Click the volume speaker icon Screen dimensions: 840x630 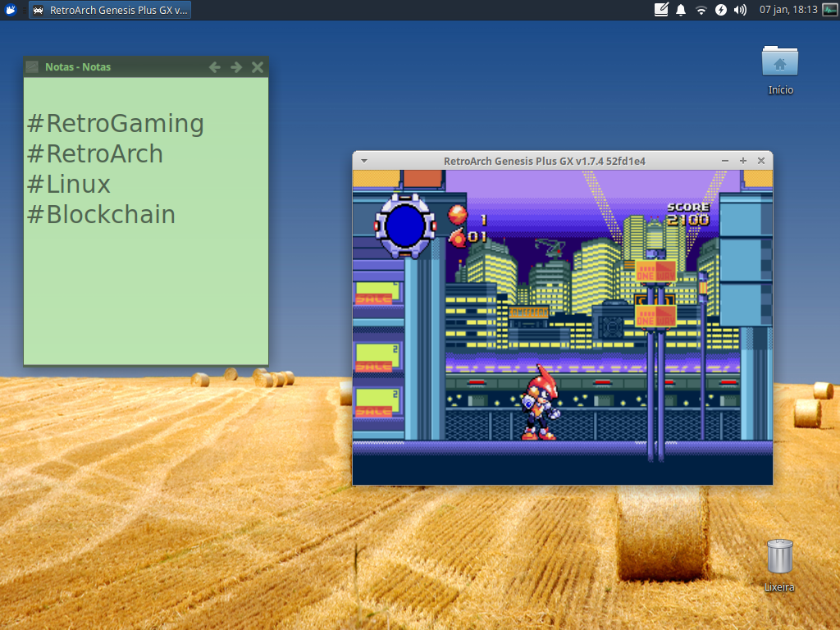pos(741,10)
